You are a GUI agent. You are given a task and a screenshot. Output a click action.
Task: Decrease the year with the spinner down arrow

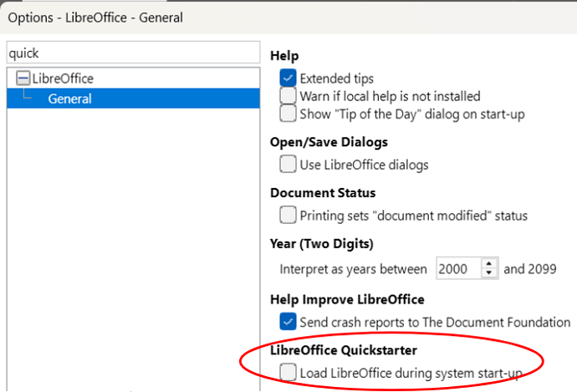point(489,274)
